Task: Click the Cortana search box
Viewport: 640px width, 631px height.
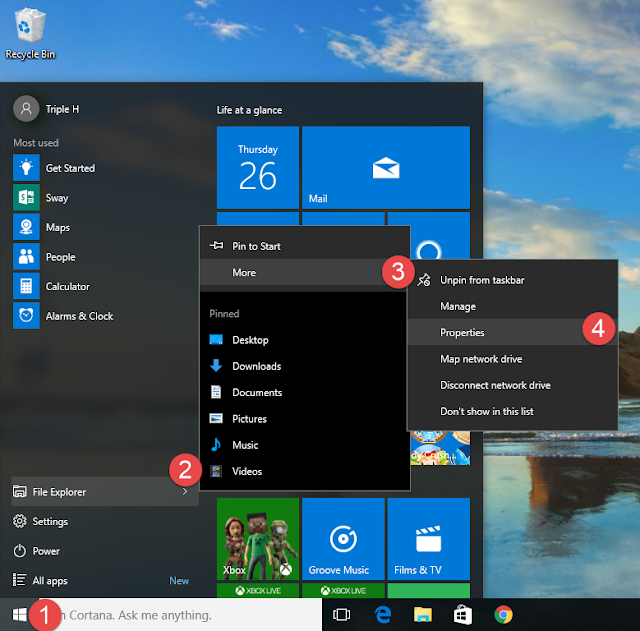Action: [x=180, y=615]
